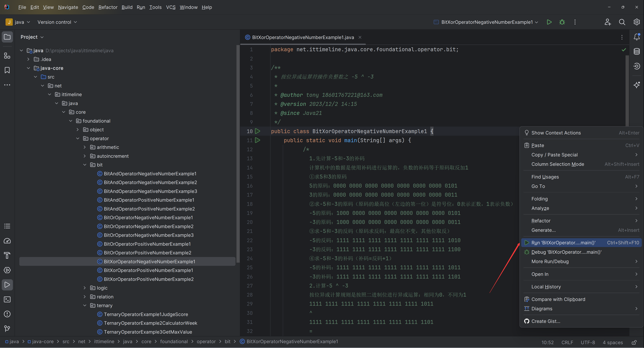Screen dimensions: 644x348
Task: Open Code With Me add-user icon
Action: click(608, 22)
